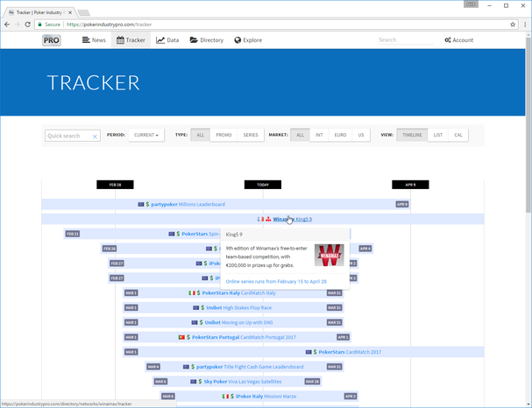Screen dimensions: 532x408
Task: Click the Winamax logo thumbnail in tooltip
Action: 330,255
